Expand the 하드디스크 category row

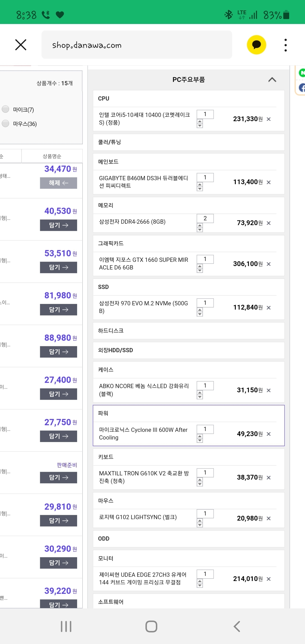(189, 331)
